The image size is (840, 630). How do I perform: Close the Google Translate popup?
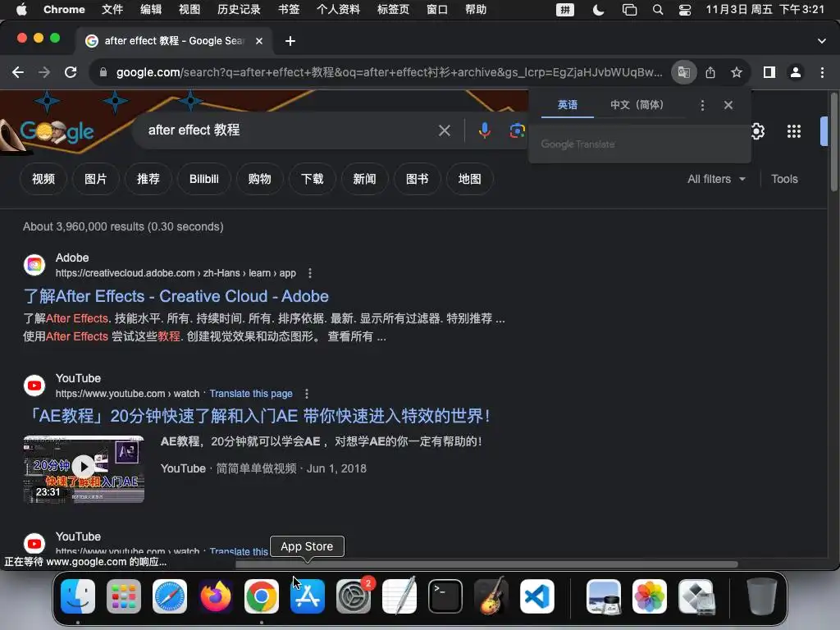point(728,105)
